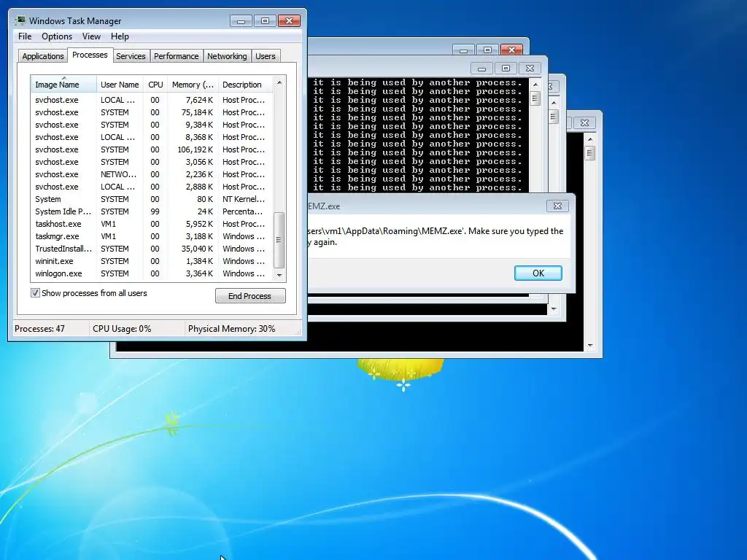Click scrollbar thumb in front console window
This screenshot has height=560, width=747.
tap(535, 98)
